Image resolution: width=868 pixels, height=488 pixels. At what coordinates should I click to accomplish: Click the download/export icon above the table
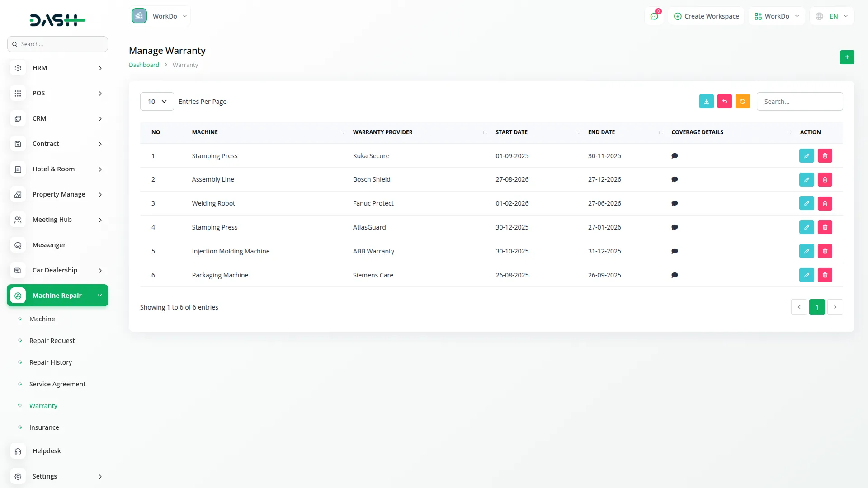click(707, 101)
